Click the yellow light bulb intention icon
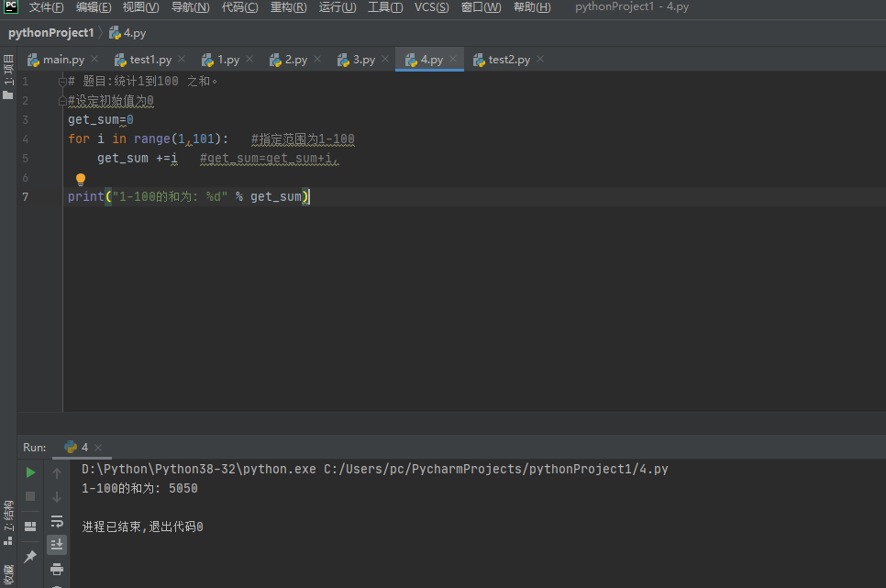The height and width of the screenshot is (588, 886). pyautogui.click(x=81, y=180)
